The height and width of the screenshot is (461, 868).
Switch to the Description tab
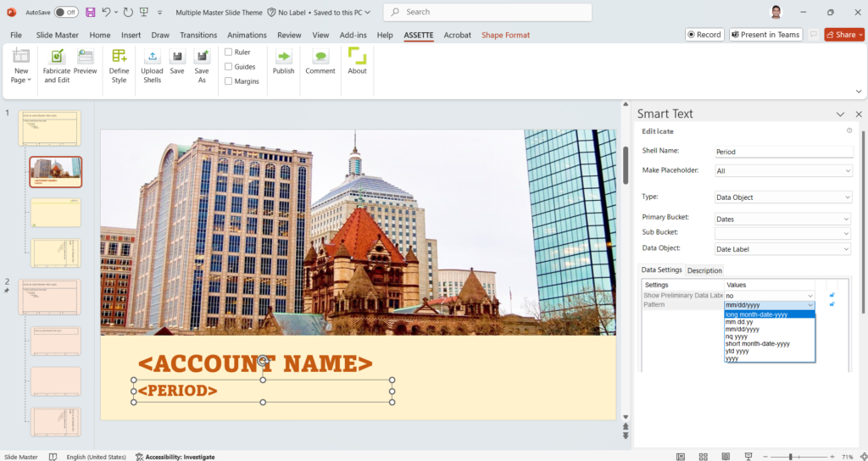pos(704,270)
